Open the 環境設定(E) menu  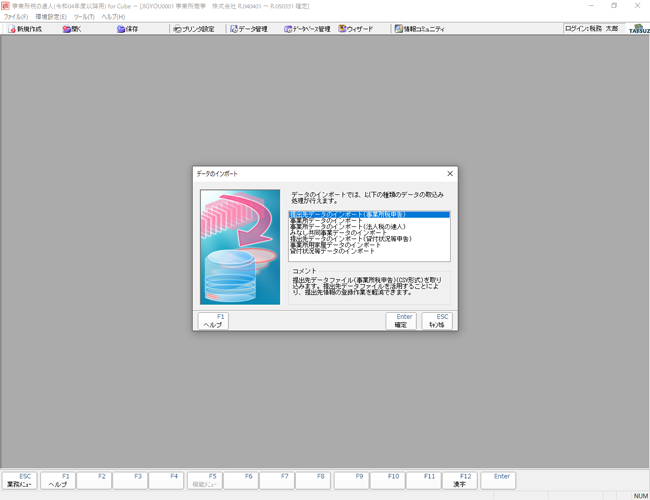pyautogui.click(x=51, y=17)
